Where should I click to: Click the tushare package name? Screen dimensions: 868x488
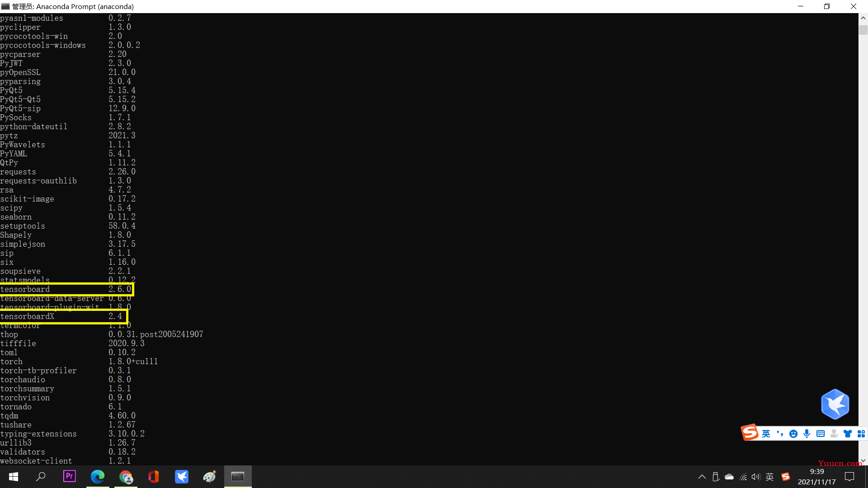click(16, 425)
